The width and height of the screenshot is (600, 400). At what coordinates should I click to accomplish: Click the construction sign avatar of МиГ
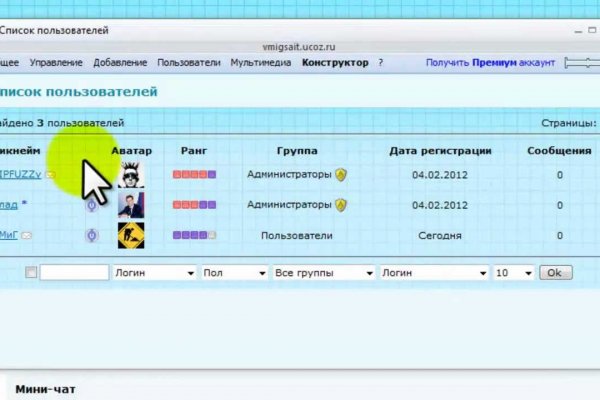pos(132,236)
